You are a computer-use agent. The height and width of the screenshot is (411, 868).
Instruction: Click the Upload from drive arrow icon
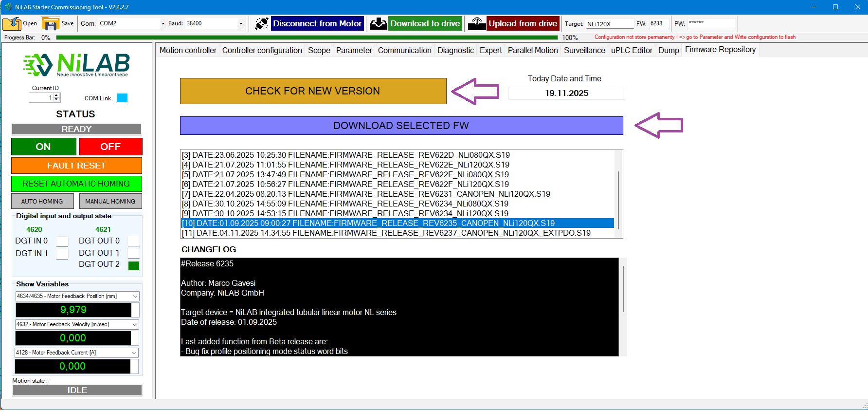[476, 23]
